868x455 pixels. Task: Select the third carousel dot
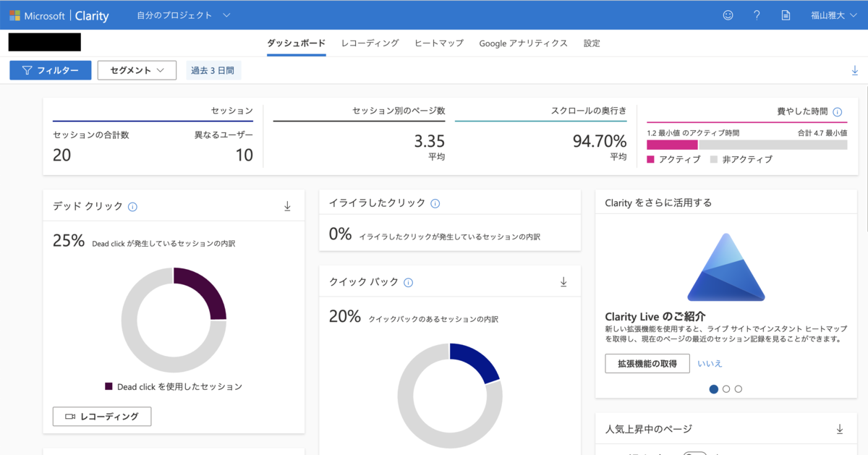(739, 389)
